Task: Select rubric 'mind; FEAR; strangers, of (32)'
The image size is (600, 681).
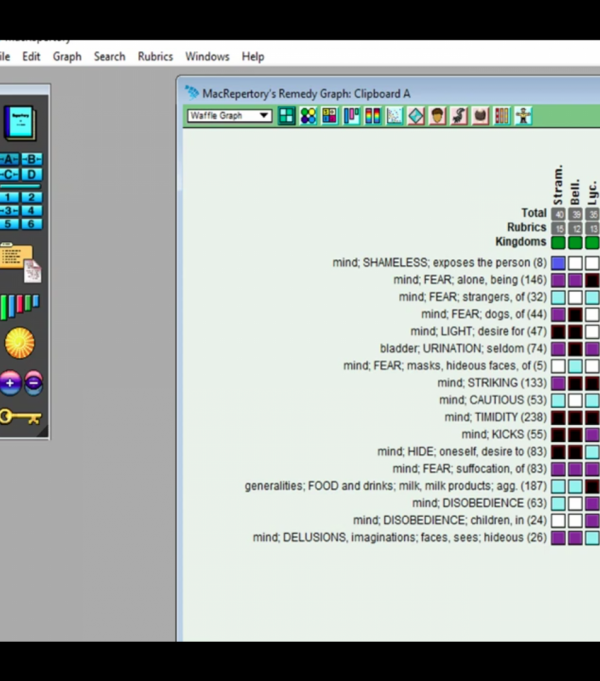Action: click(x=473, y=297)
